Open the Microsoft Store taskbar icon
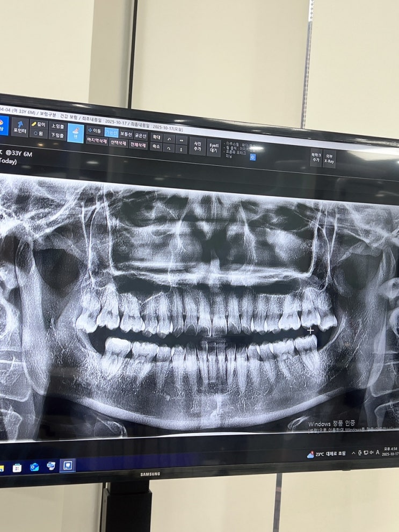 [x=17, y=468]
